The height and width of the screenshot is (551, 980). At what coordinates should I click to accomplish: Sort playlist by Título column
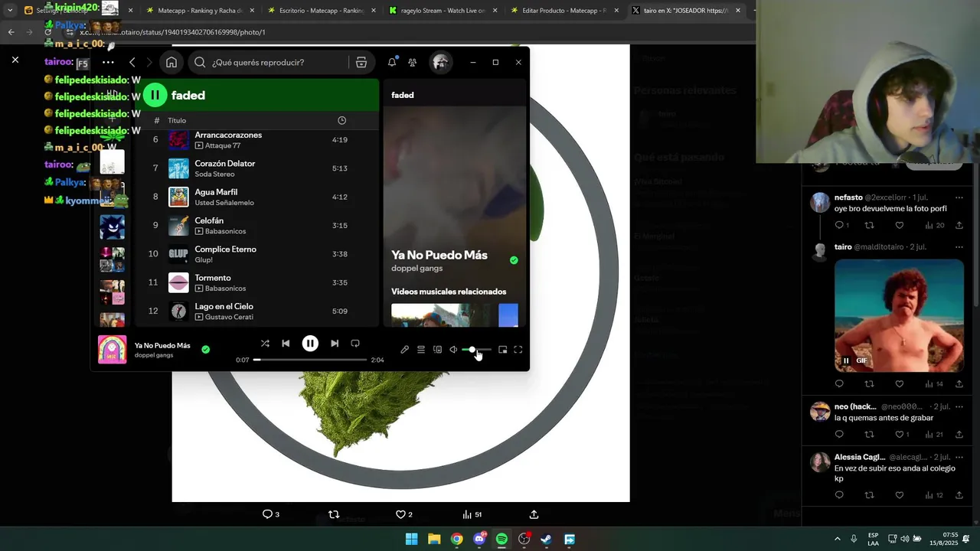pos(177,120)
